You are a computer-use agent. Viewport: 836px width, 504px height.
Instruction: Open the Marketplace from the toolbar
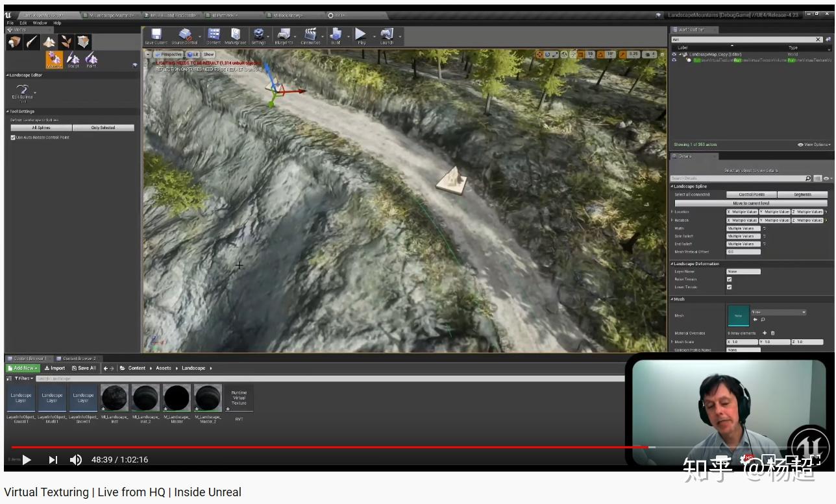[235, 36]
